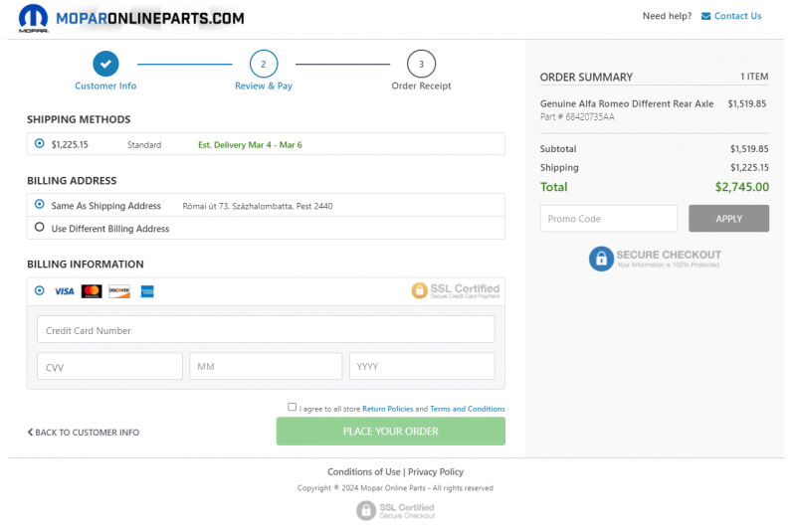Viewport: 796px width, 532px height.
Task: Select the Order Receipt step label
Action: click(421, 87)
